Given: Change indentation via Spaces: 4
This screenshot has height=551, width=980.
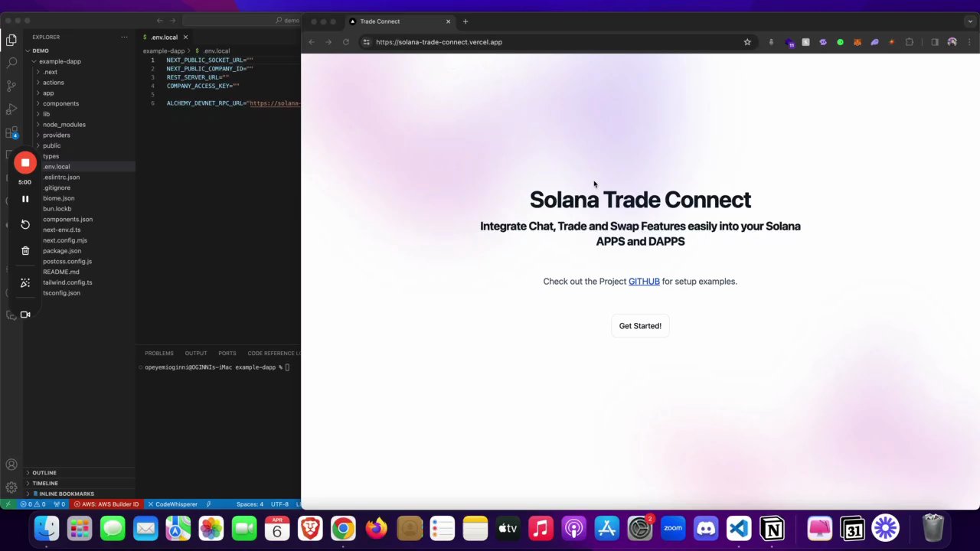Looking at the screenshot, I should [x=250, y=504].
